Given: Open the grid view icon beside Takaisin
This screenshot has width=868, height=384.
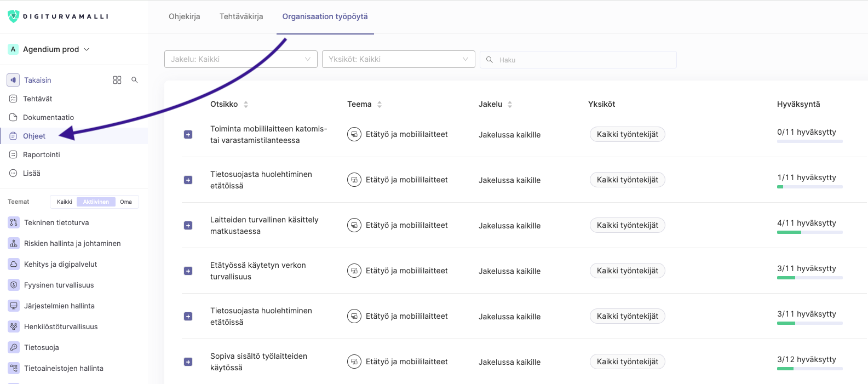Looking at the screenshot, I should (117, 80).
